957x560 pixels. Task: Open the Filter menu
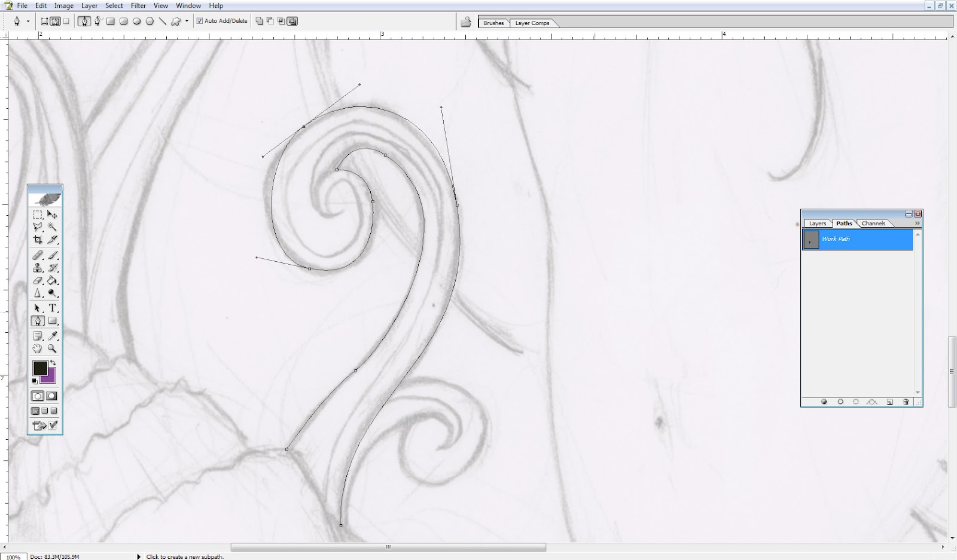[x=138, y=5]
